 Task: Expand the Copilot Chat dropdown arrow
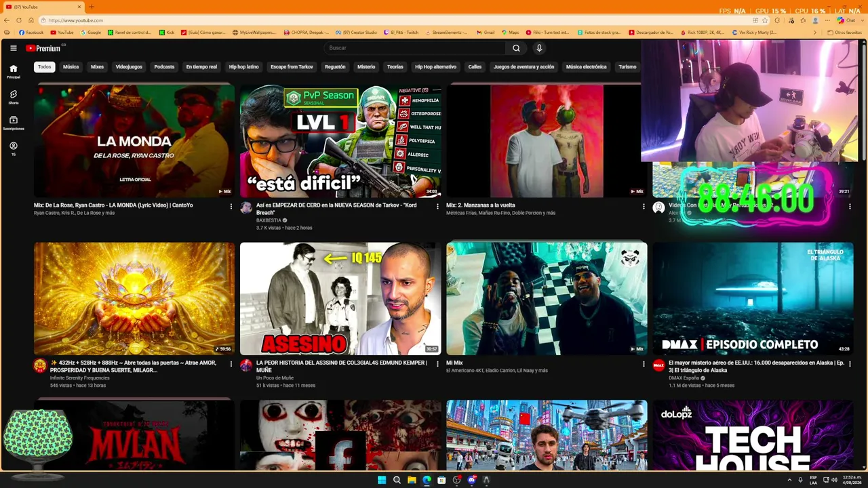861,20
